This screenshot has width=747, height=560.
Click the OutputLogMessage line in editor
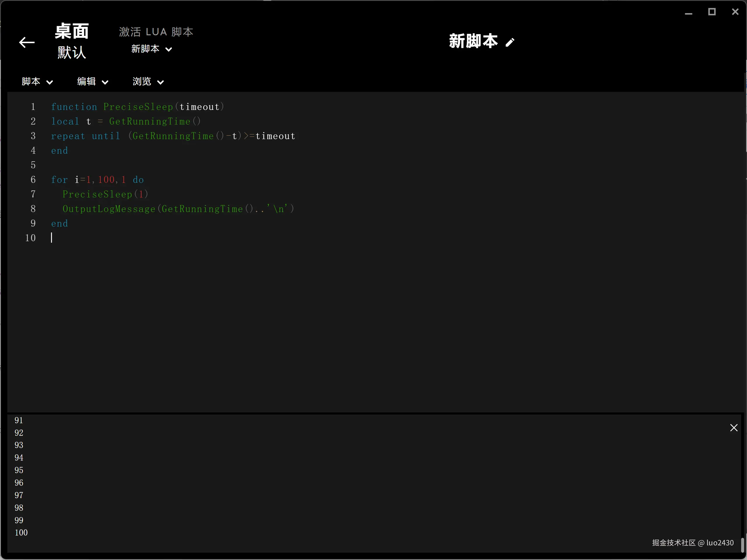(178, 209)
